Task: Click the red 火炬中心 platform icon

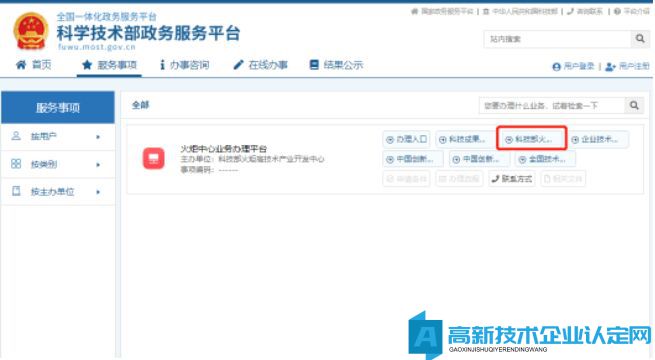Action: 154,159
